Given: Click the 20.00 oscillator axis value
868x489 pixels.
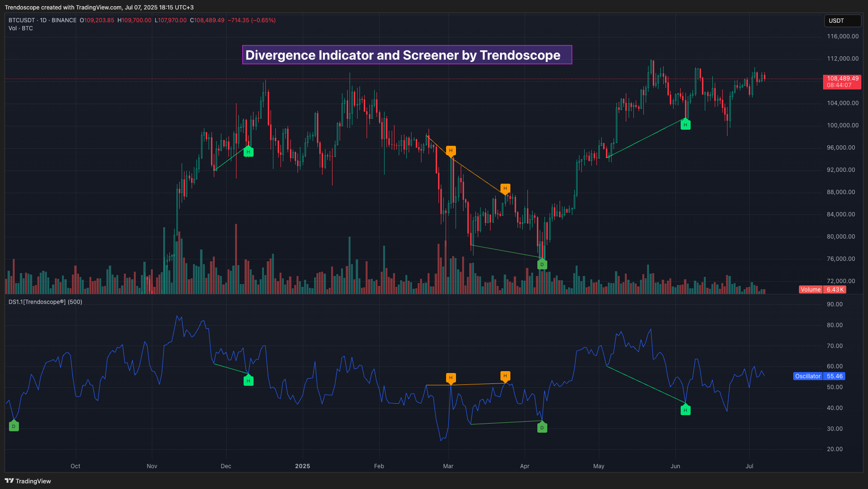Looking at the screenshot, I should [834, 449].
